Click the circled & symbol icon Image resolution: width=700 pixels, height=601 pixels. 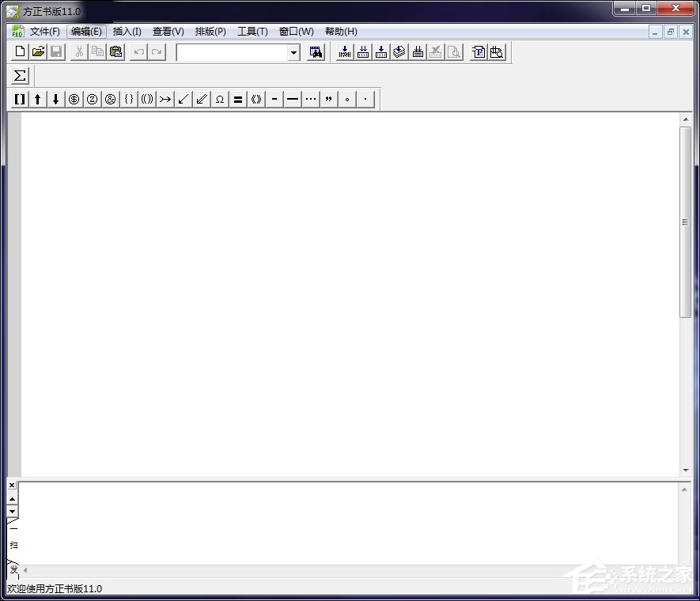[x=110, y=99]
